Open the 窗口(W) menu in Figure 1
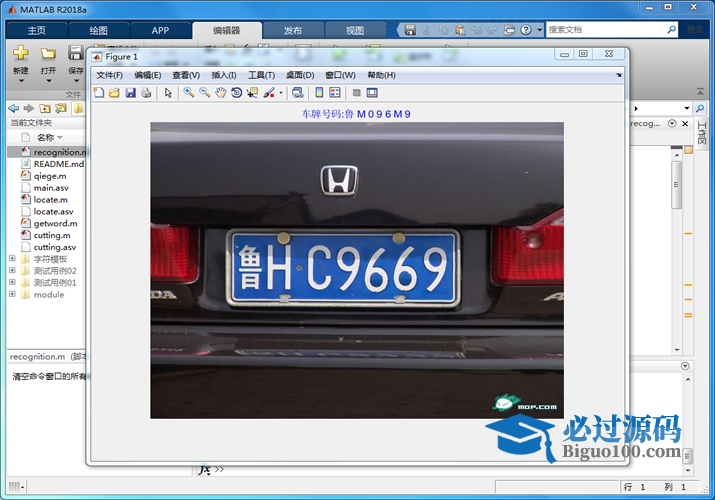The width and height of the screenshot is (715, 500). 341,75
